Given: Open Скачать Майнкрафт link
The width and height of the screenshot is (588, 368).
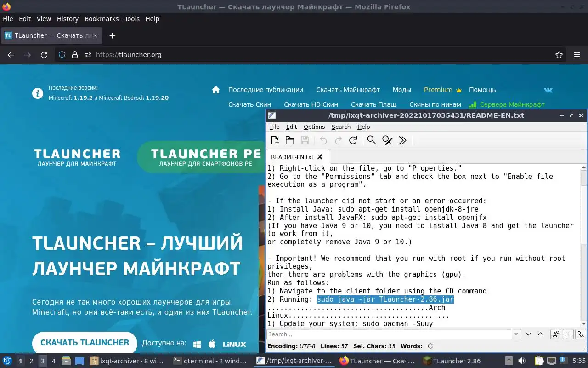Looking at the screenshot, I should pos(348,90).
